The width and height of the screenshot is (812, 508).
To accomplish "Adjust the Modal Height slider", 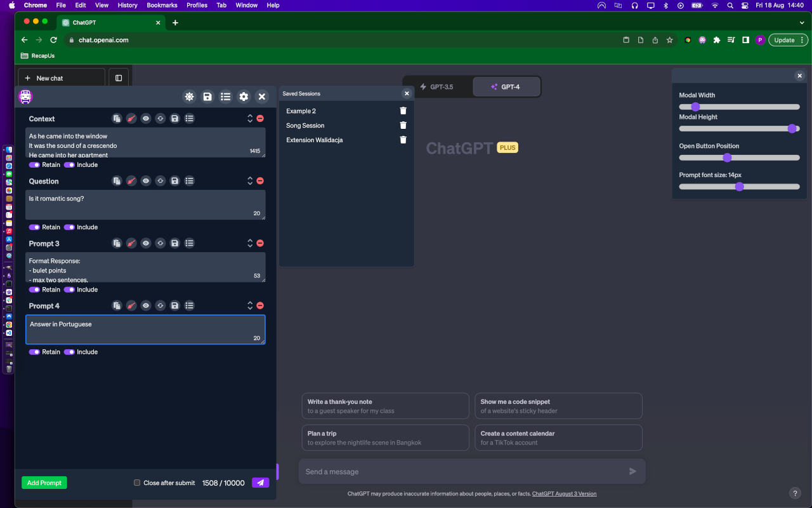I will click(739, 128).
